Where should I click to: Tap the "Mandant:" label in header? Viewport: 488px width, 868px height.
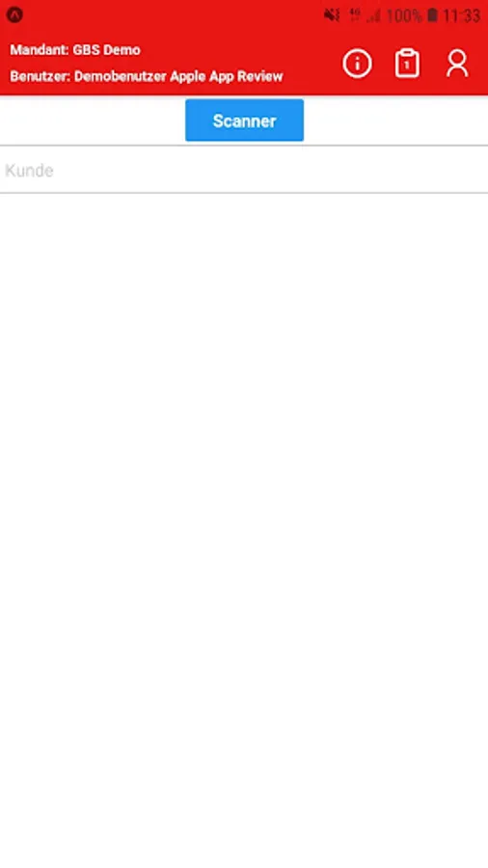(40, 50)
